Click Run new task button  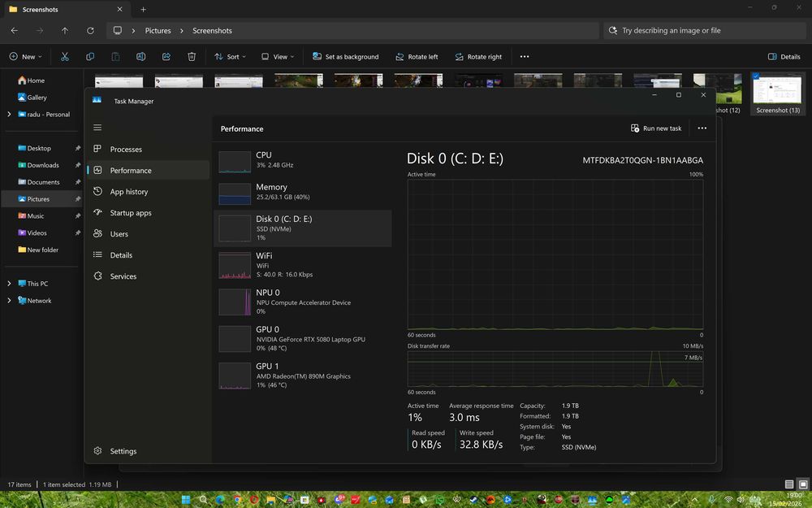tap(656, 128)
